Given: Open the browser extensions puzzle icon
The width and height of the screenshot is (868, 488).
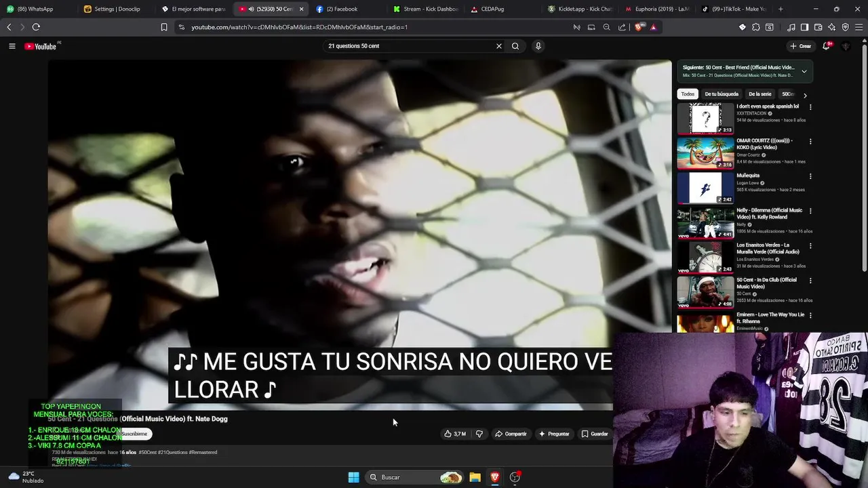Looking at the screenshot, I should pos(756,27).
